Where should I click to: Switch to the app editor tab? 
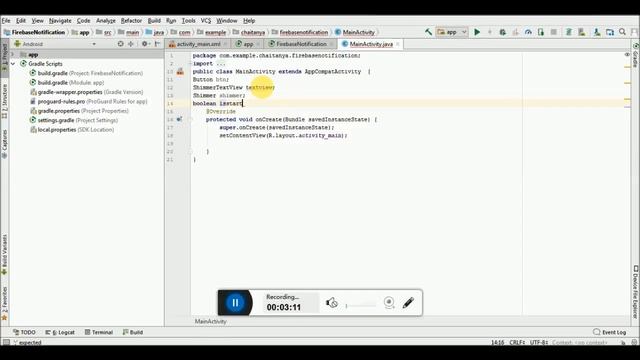(248, 44)
